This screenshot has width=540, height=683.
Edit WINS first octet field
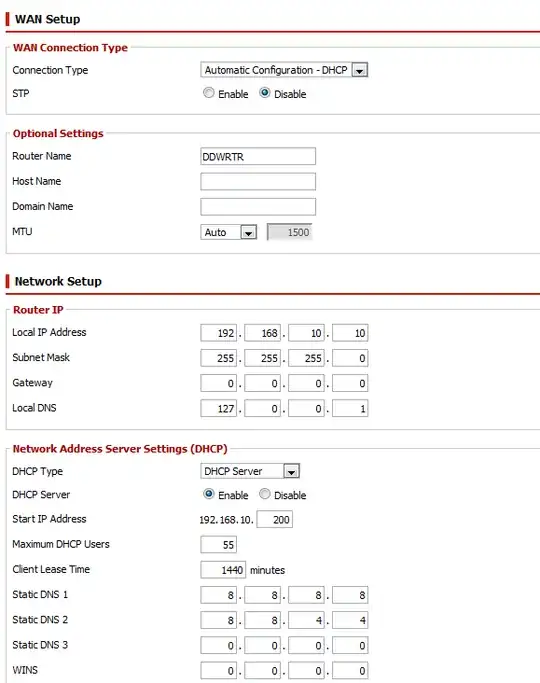click(219, 671)
